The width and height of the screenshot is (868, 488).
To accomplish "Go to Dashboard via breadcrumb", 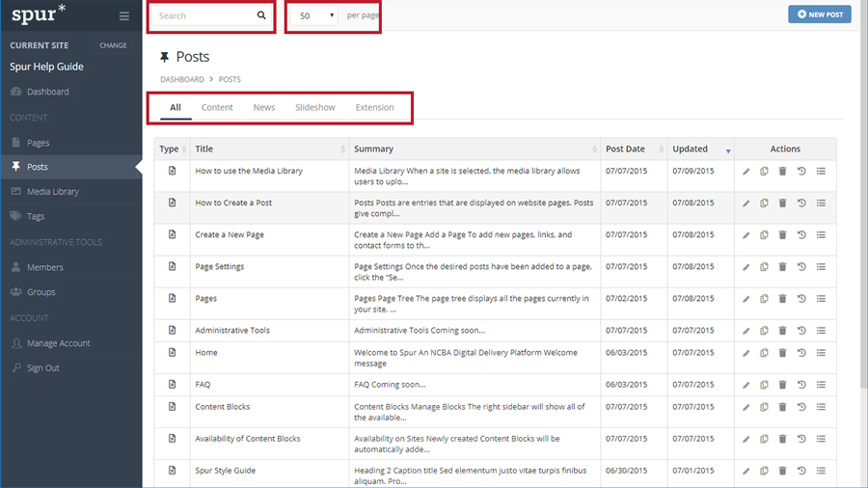I will [181, 79].
